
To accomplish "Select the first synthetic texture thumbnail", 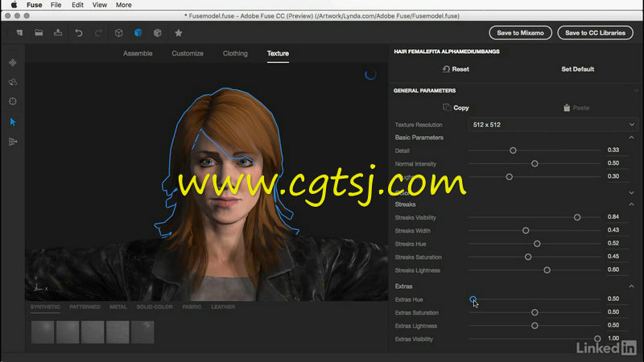I will [x=43, y=332].
